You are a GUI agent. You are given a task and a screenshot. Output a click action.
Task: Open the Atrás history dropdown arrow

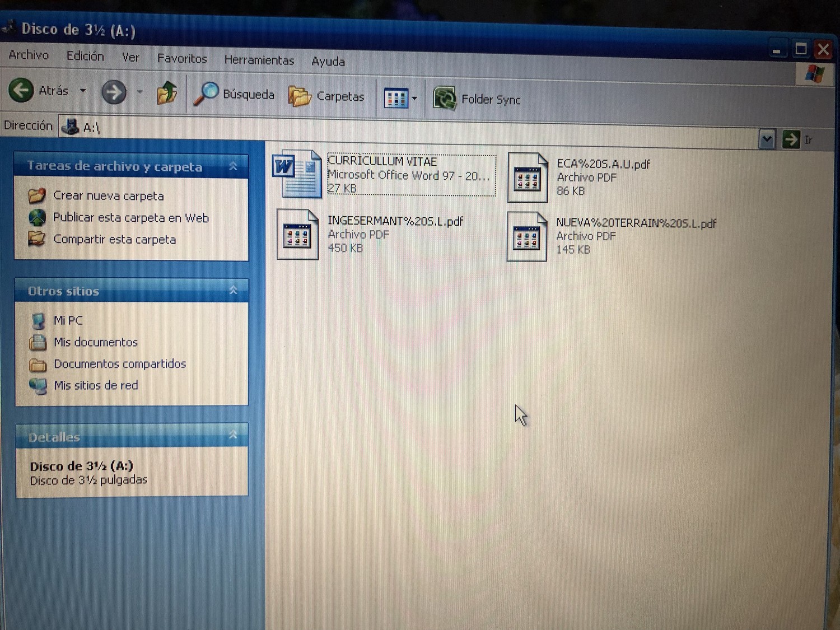pyautogui.click(x=83, y=91)
